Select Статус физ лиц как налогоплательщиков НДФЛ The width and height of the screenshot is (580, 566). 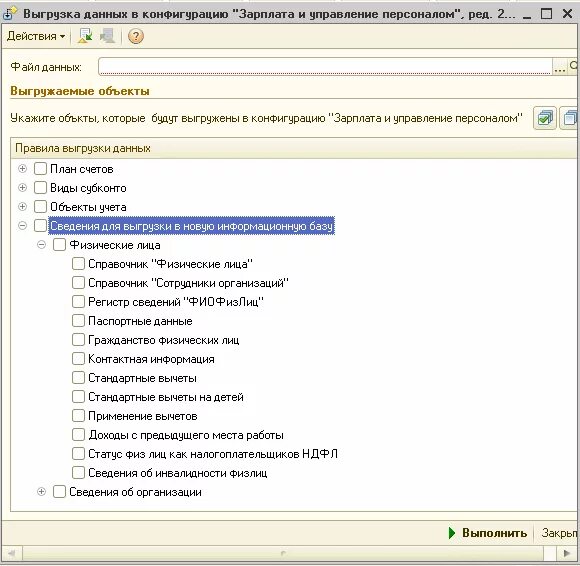(213, 454)
